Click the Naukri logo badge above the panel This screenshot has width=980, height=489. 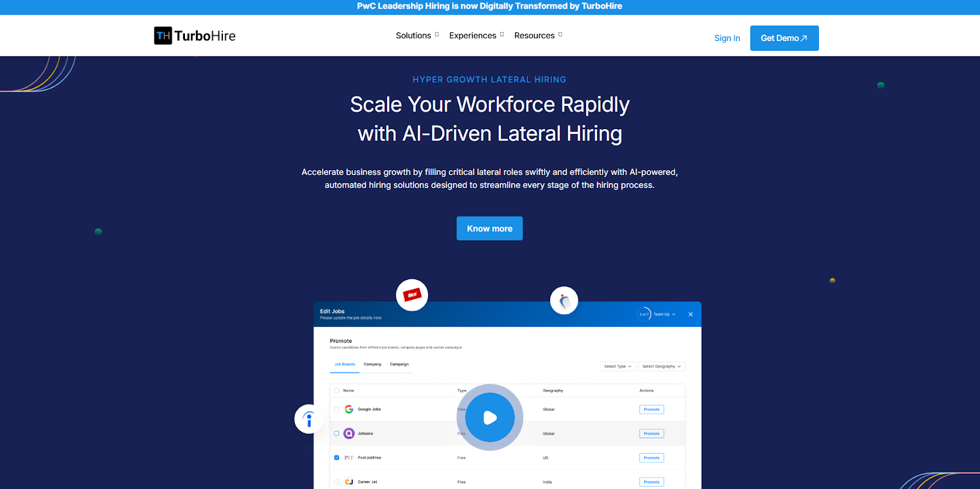point(564,300)
